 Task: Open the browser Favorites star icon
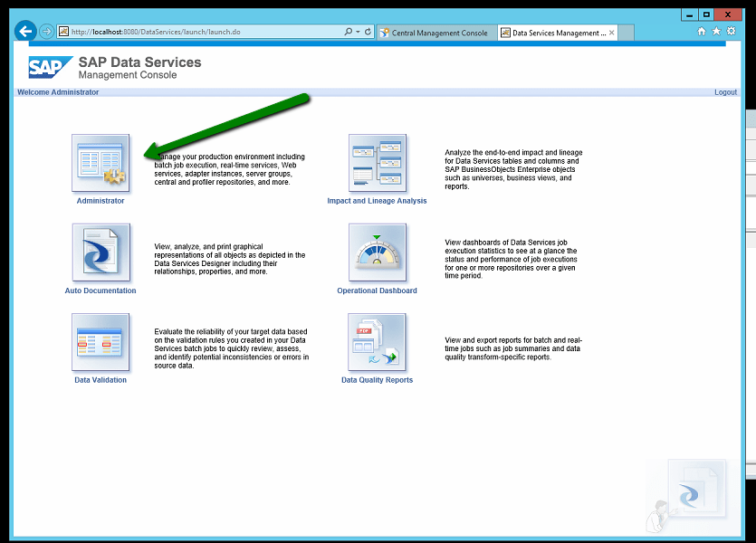point(716,32)
